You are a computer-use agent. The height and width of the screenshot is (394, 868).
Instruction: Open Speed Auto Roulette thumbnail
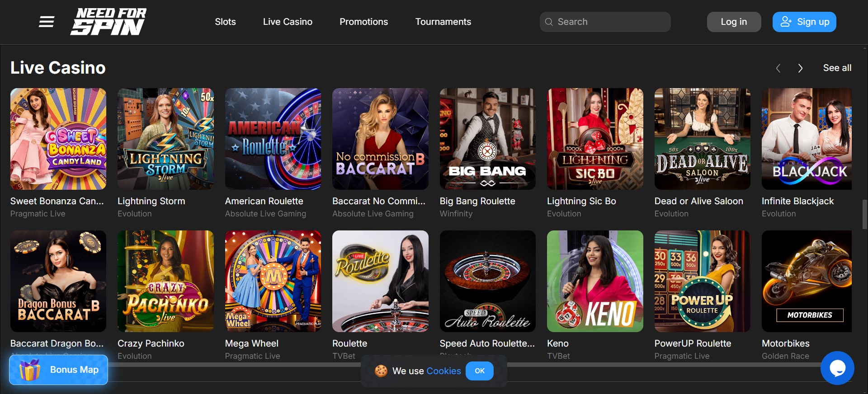point(488,281)
